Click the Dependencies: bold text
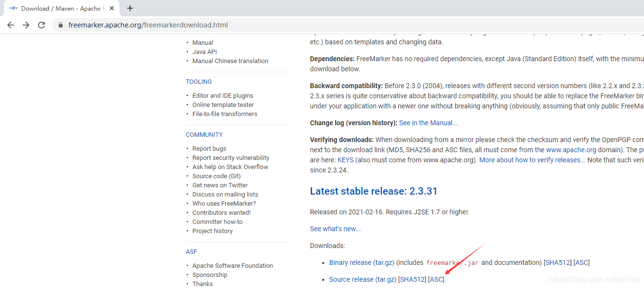Viewport: 644px width, 288px height. (332, 59)
